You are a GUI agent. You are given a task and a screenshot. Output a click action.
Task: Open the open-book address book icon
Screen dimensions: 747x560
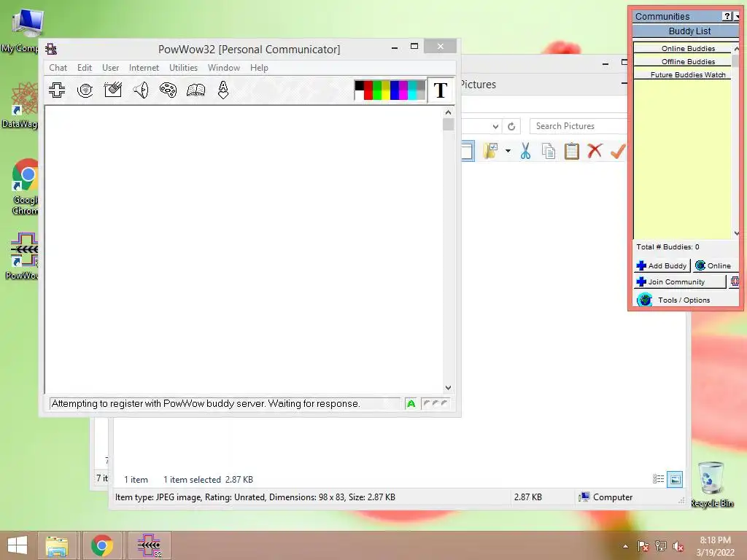coord(196,90)
